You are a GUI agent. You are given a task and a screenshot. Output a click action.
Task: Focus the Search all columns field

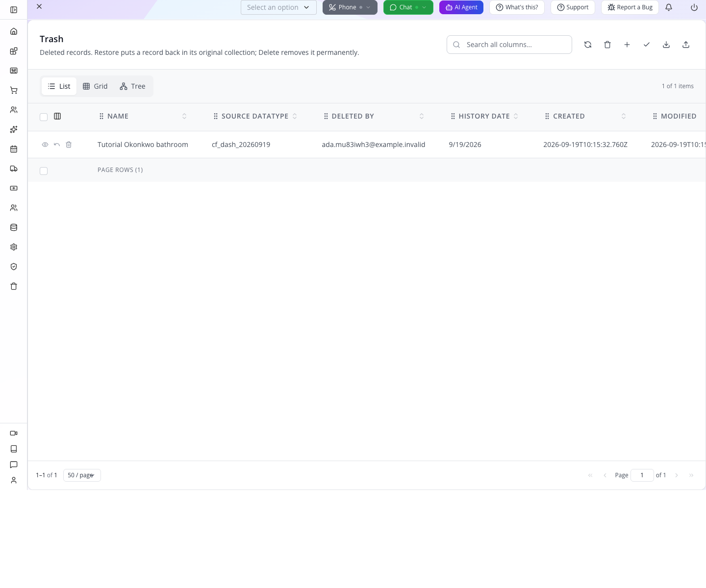coord(509,45)
